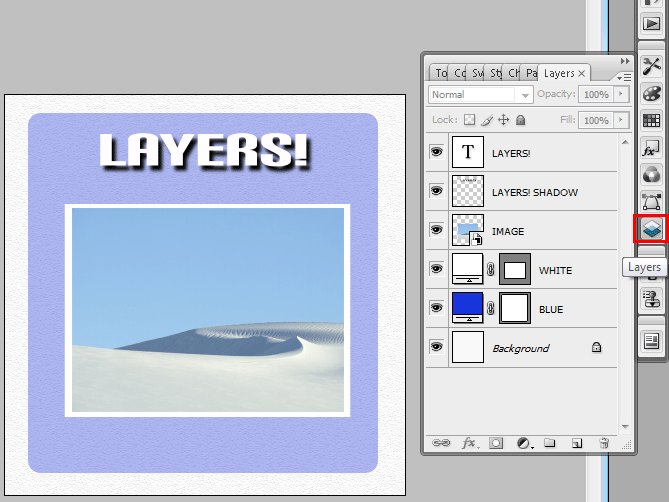The height and width of the screenshot is (502, 669).
Task: Create a new layer group folder
Action: (x=550, y=442)
